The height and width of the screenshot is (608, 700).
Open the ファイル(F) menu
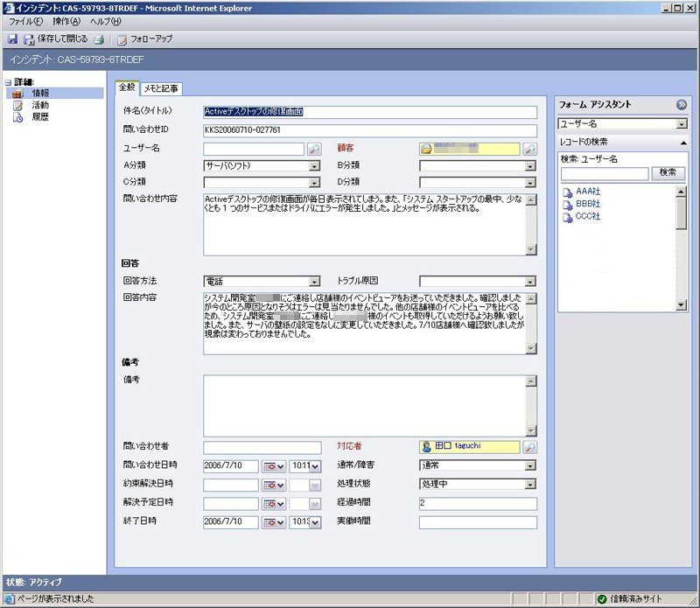(26, 21)
